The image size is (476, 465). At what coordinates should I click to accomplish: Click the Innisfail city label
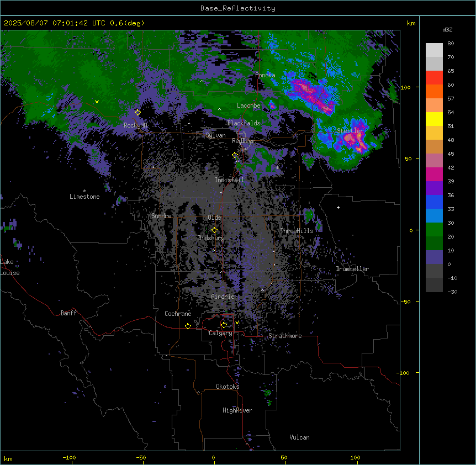point(229,180)
